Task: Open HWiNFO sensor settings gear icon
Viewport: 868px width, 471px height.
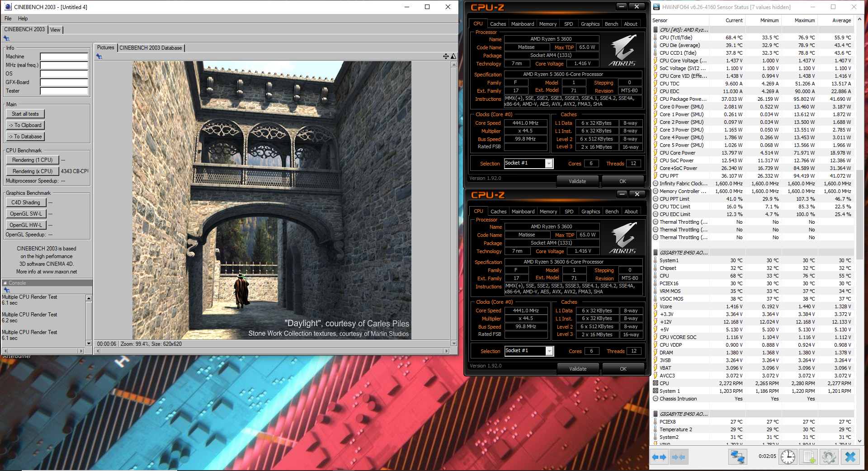Action: click(829, 457)
